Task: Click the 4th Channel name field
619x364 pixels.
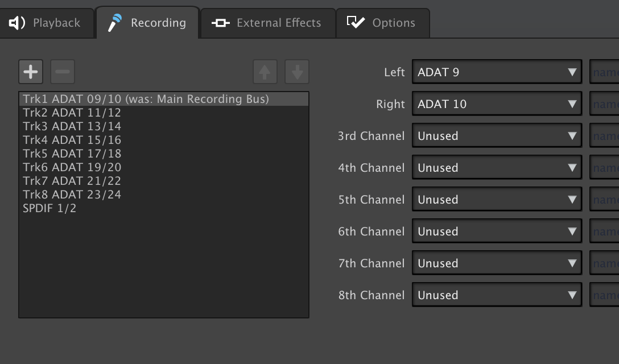Action: click(x=605, y=168)
